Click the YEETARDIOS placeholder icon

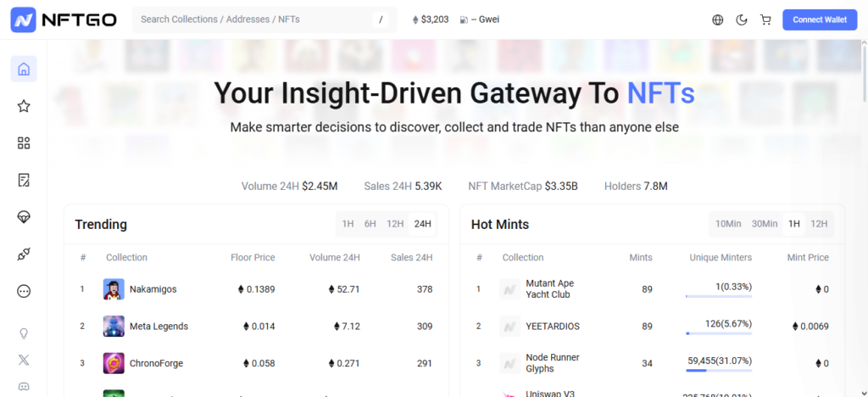click(x=509, y=326)
